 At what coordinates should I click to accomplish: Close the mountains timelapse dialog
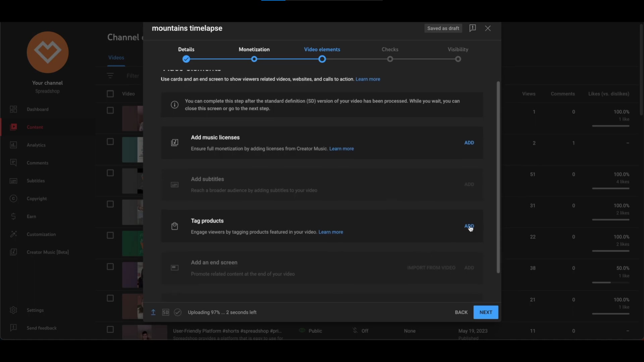coord(488,28)
